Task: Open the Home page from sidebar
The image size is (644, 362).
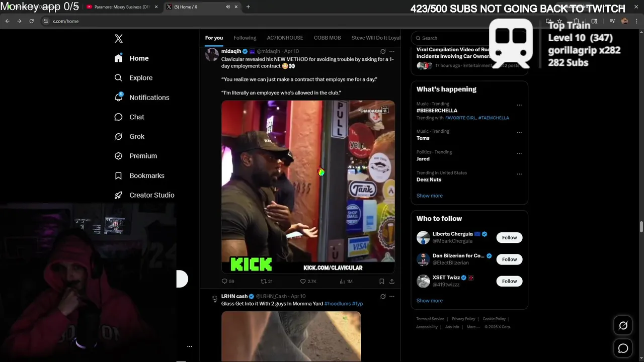Action: [x=131, y=58]
